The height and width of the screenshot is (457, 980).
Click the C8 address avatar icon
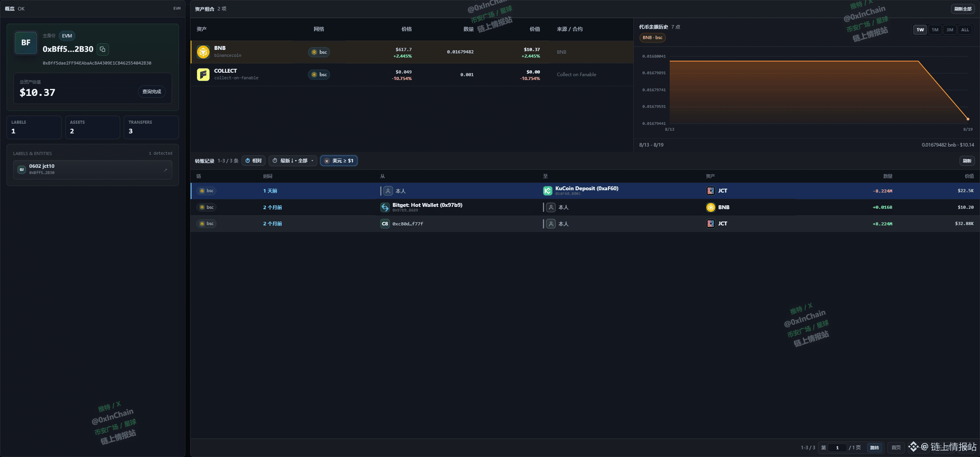pyautogui.click(x=385, y=223)
